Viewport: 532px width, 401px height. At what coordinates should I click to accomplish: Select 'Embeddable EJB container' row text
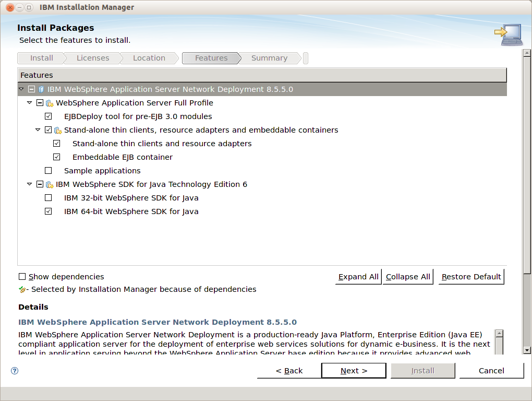pyautogui.click(x=123, y=157)
